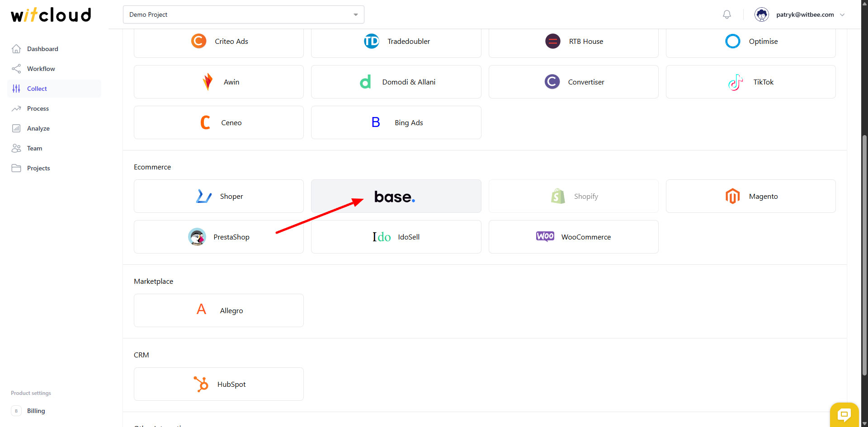Open the Dashboard home icon
This screenshot has width=868, height=427.
16,49
